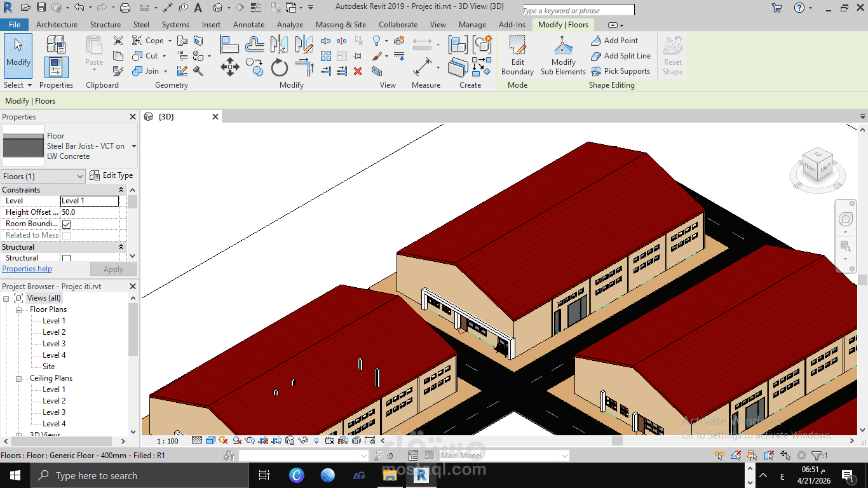Click the Undo arrow icon
The image size is (868, 488).
tap(79, 8)
